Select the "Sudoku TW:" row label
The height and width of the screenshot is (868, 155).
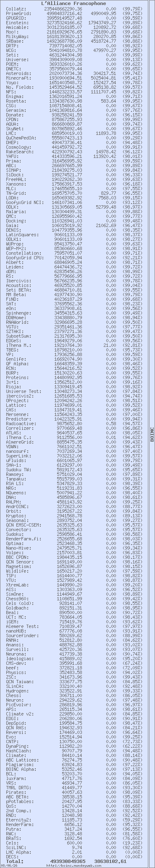coord(19,469)
